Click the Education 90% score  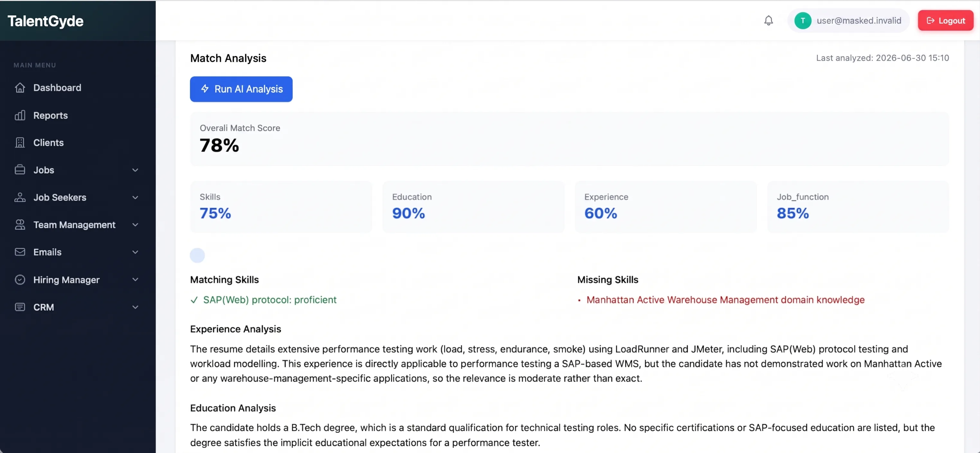click(x=408, y=213)
